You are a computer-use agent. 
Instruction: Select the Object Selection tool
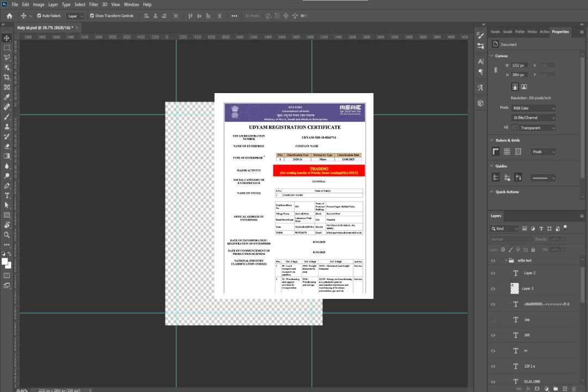[x=7, y=67]
